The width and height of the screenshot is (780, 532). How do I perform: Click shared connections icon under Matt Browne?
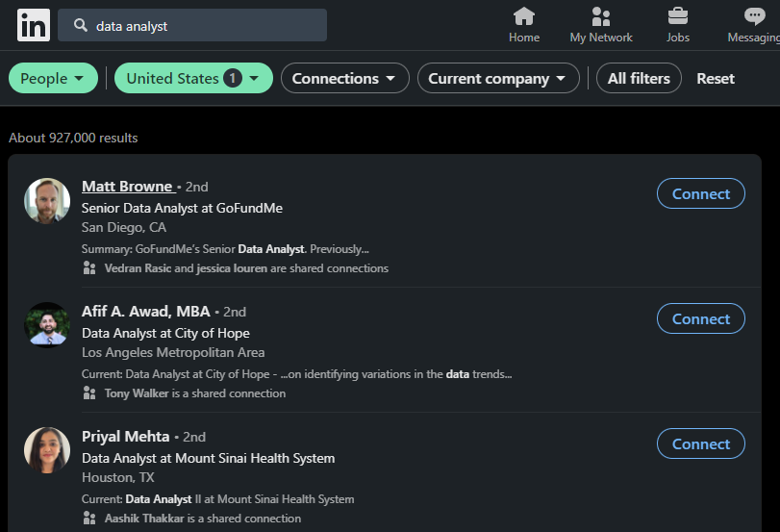89,268
